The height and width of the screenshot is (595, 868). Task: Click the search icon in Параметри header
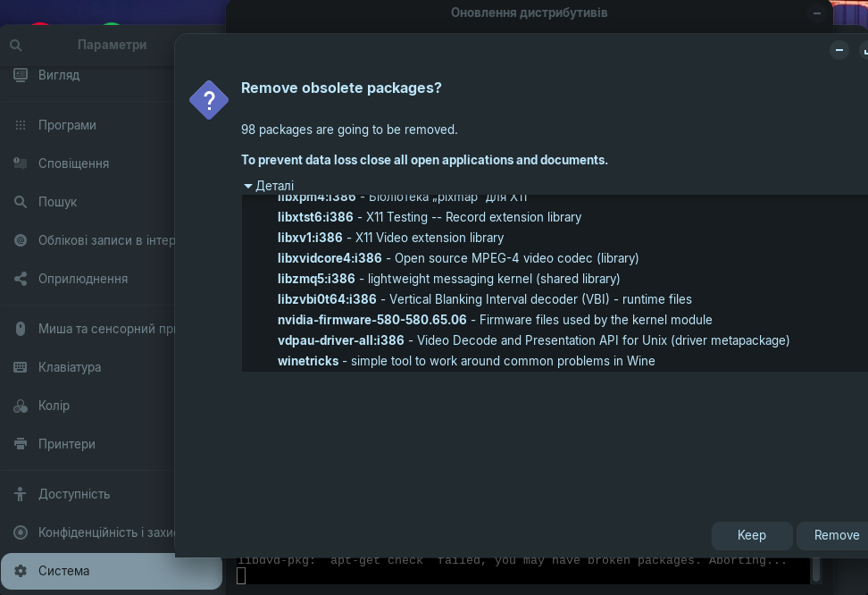pyautogui.click(x=16, y=45)
